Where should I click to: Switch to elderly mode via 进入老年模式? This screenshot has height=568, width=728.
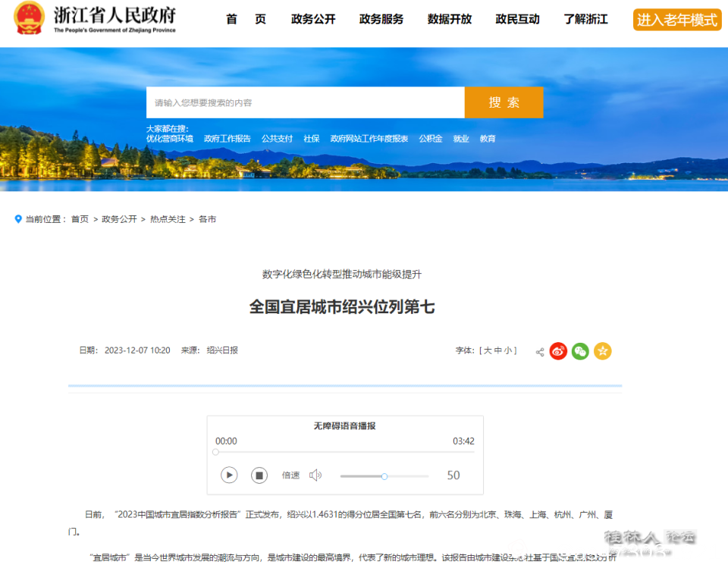[x=676, y=19]
